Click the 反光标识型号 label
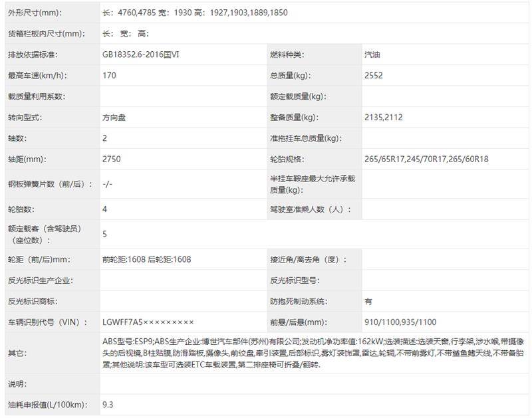532x418 pixels. [295, 280]
